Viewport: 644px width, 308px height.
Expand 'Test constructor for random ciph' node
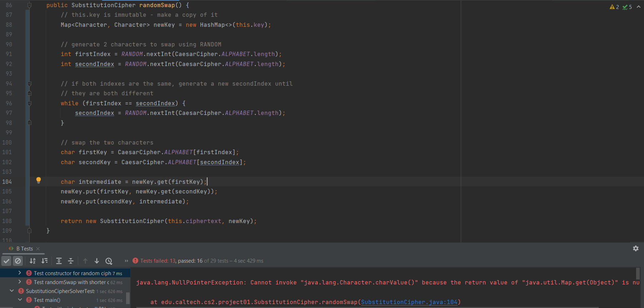20,273
